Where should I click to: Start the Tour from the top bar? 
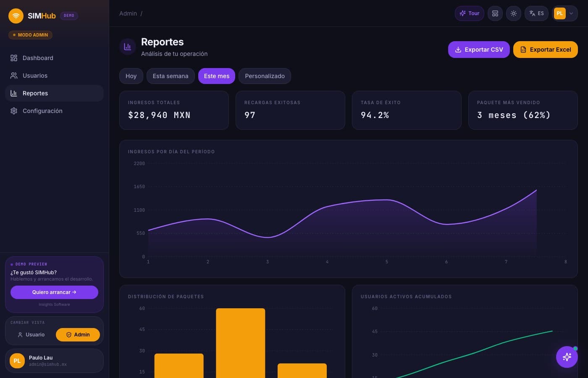(x=470, y=13)
